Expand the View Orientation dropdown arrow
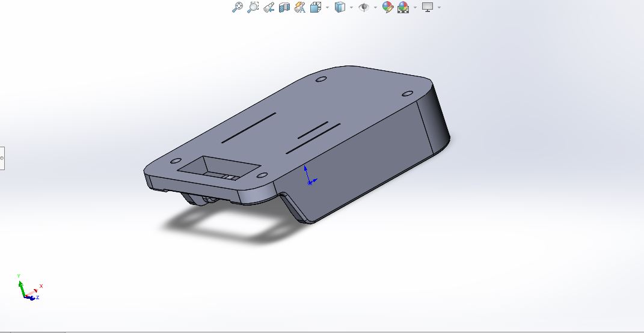The width and height of the screenshot is (644, 333). click(327, 8)
